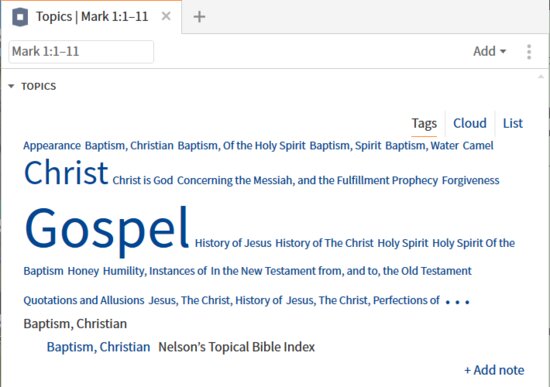Open the Add dropdown
Viewport: 550px width, 387px height.
[x=489, y=51]
